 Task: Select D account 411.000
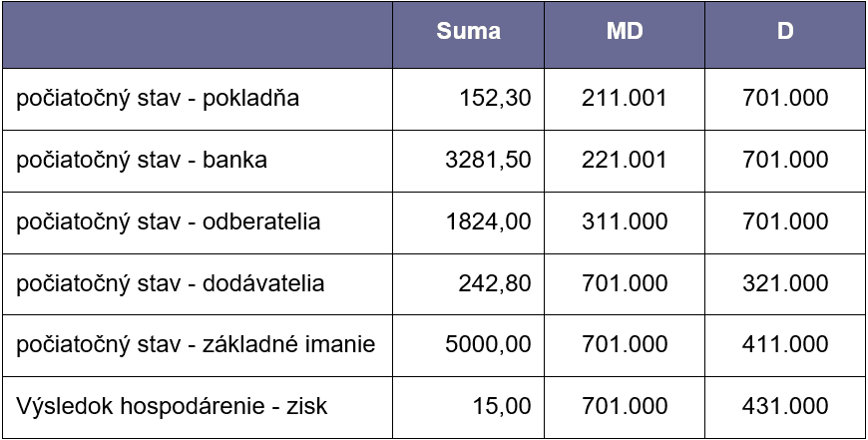tap(785, 345)
